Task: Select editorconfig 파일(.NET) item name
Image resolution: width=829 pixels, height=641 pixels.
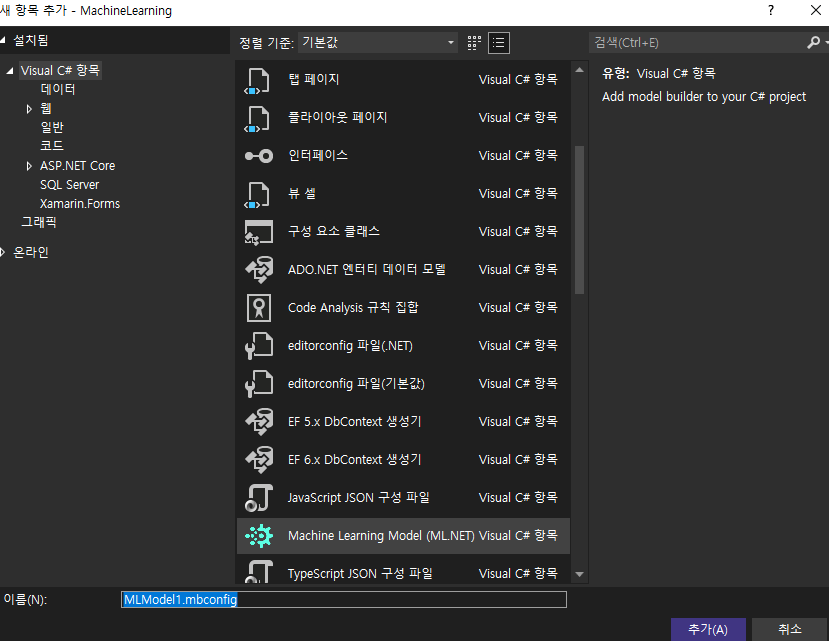Action: pos(350,346)
